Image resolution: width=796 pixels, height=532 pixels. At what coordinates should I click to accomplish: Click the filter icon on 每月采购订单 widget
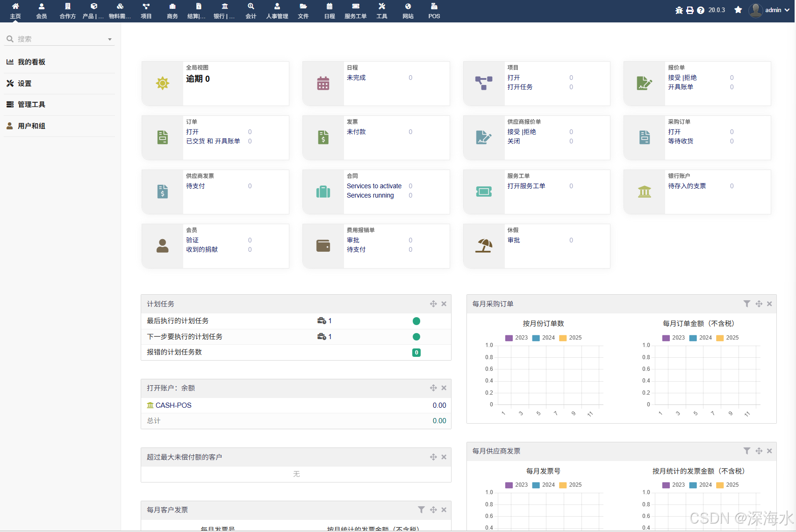click(x=747, y=304)
